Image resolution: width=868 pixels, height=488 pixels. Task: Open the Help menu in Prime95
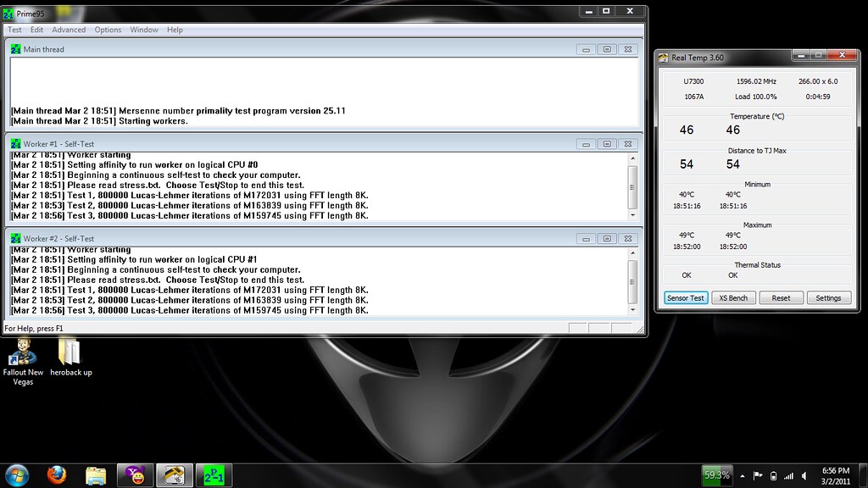click(175, 30)
